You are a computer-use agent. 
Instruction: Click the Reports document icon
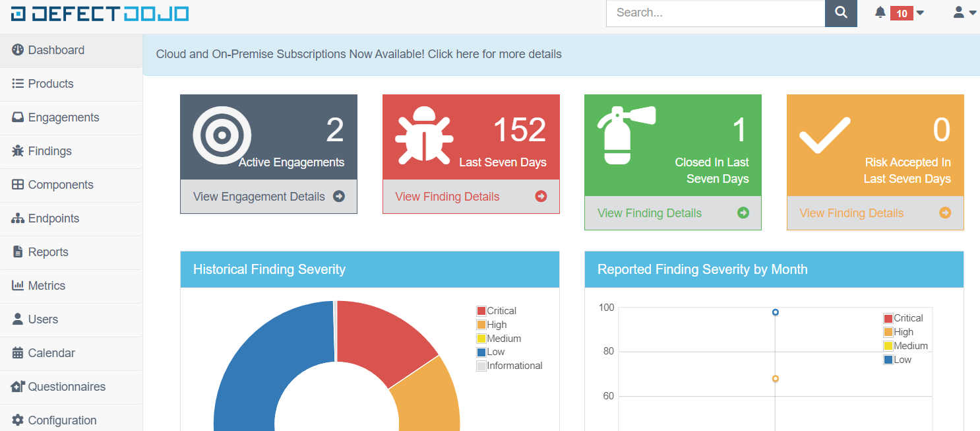pyautogui.click(x=18, y=252)
